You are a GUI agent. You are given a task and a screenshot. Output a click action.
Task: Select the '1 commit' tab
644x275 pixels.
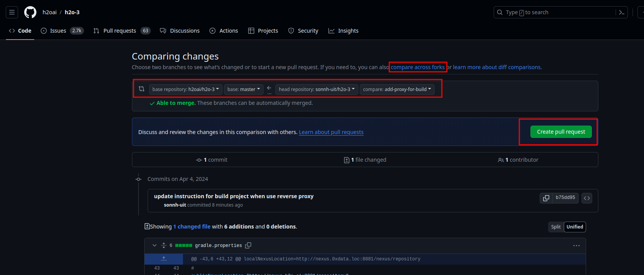(212, 160)
